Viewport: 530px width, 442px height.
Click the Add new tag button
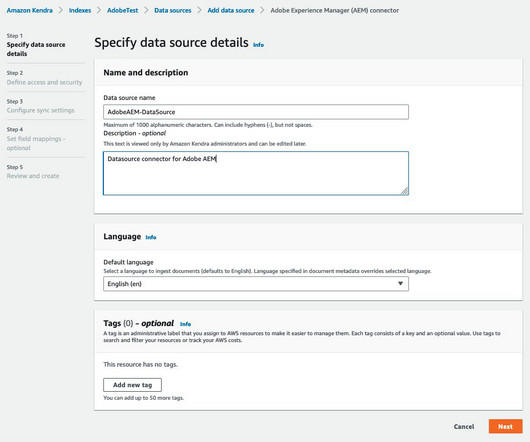coord(132,385)
